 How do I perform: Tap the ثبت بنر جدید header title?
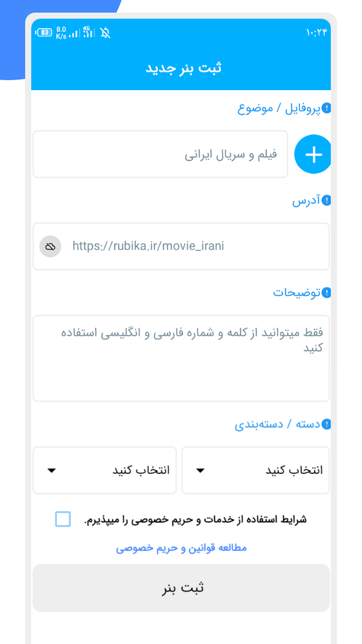click(183, 68)
